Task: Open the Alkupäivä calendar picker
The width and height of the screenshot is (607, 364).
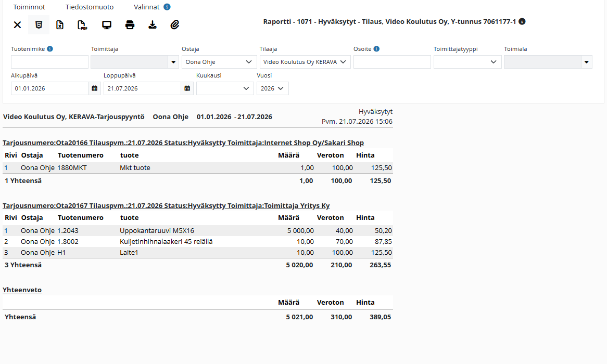Action: point(94,88)
